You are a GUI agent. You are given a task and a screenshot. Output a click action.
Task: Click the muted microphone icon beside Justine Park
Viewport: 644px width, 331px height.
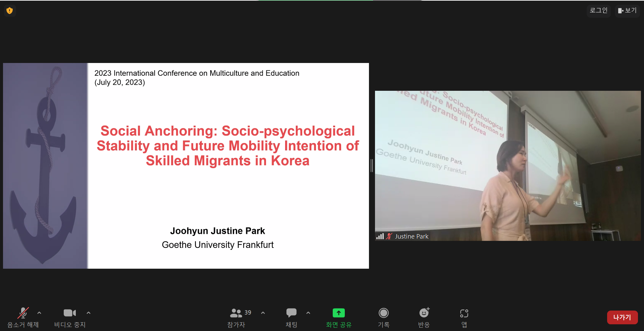tap(389, 236)
